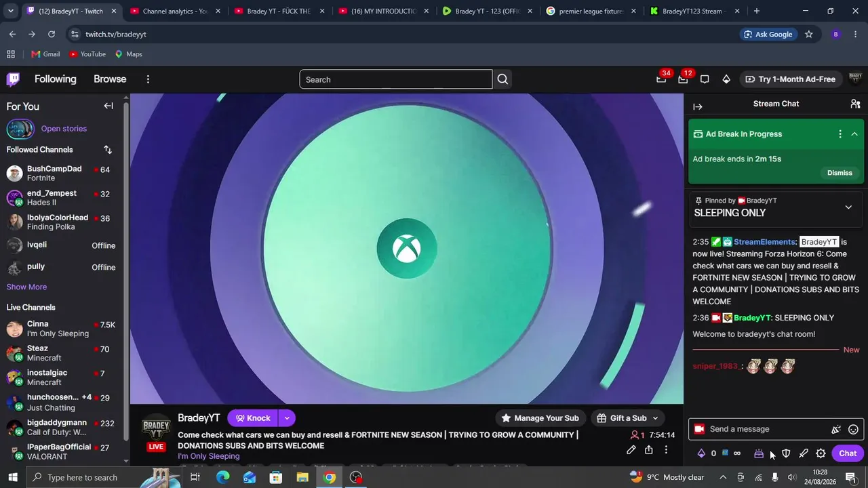This screenshot has width=868, height=488.
Task: Click the video camera chat identity icon
Action: pos(699,429)
